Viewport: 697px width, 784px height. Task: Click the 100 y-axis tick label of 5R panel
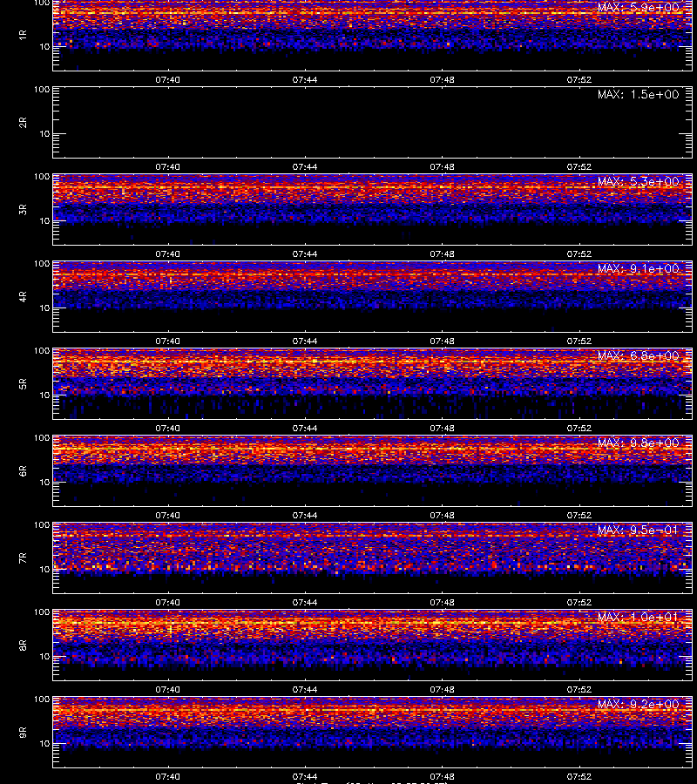pos(42,350)
